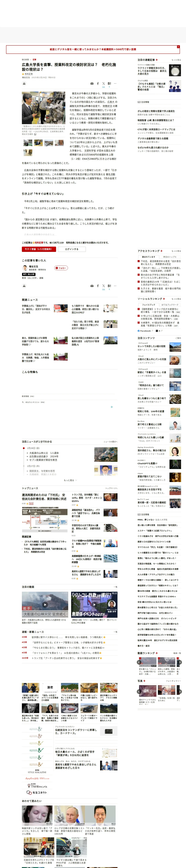Click the author 増谷文生 profile picture
This screenshot has width=186, height=868.
[25, 268]
